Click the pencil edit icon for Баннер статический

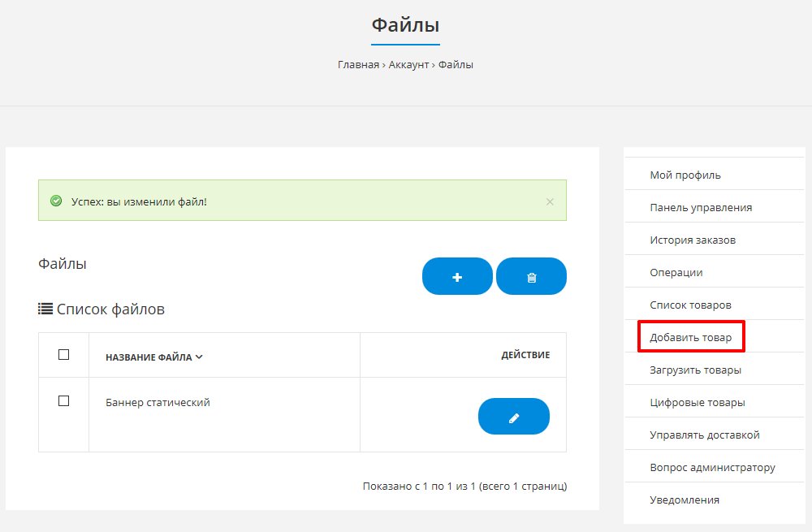tap(513, 417)
